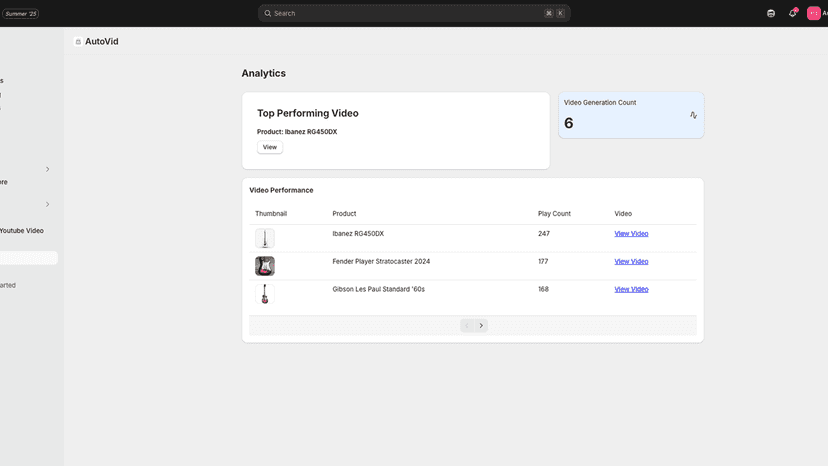
Task: Click the Top Performing Video heading
Action: [x=308, y=113]
